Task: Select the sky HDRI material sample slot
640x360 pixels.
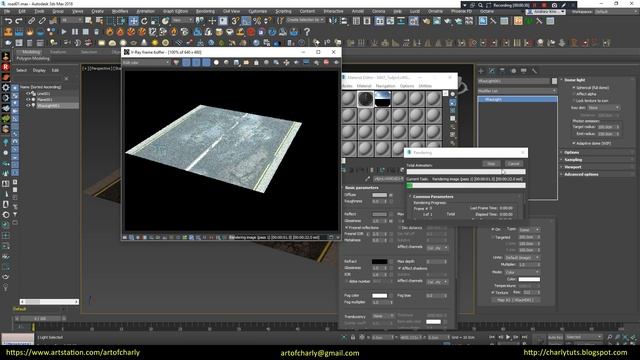Action: pyautogui.click(x=382, y=99)
